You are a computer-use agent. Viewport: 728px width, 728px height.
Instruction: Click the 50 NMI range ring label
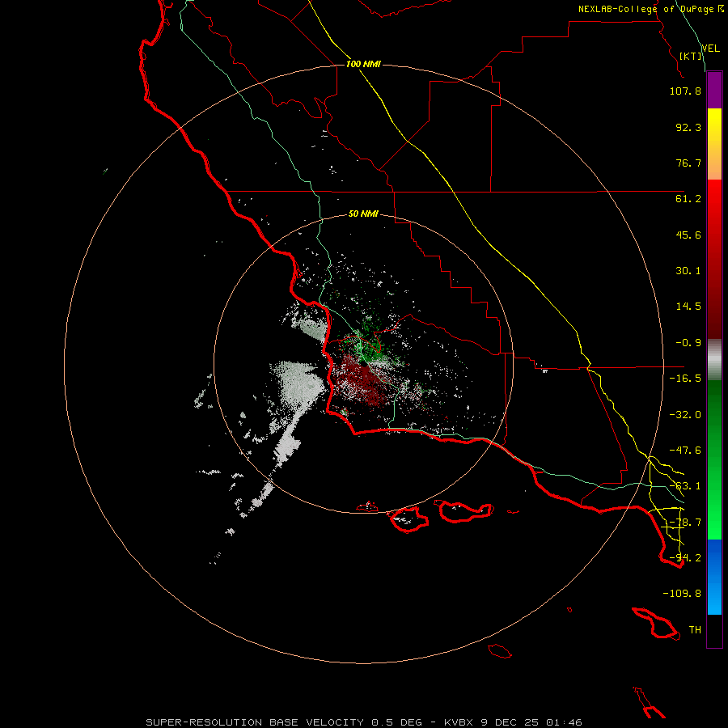coord(363,214)
